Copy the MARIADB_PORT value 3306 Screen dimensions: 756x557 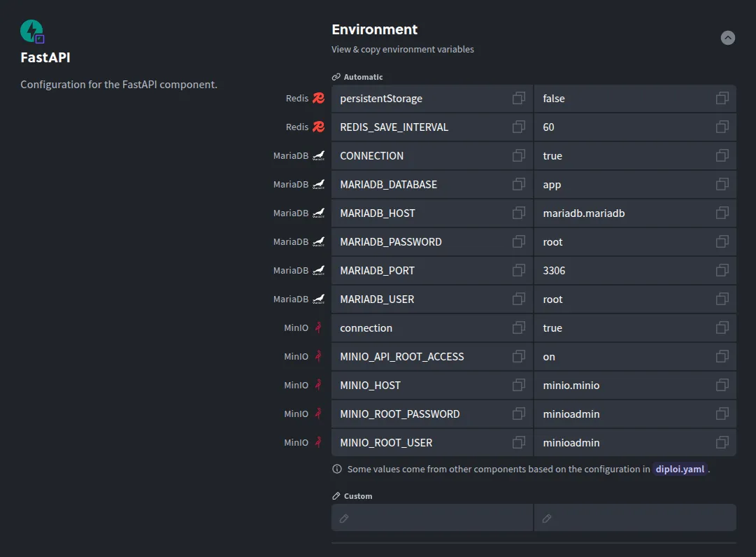point(722,270)
